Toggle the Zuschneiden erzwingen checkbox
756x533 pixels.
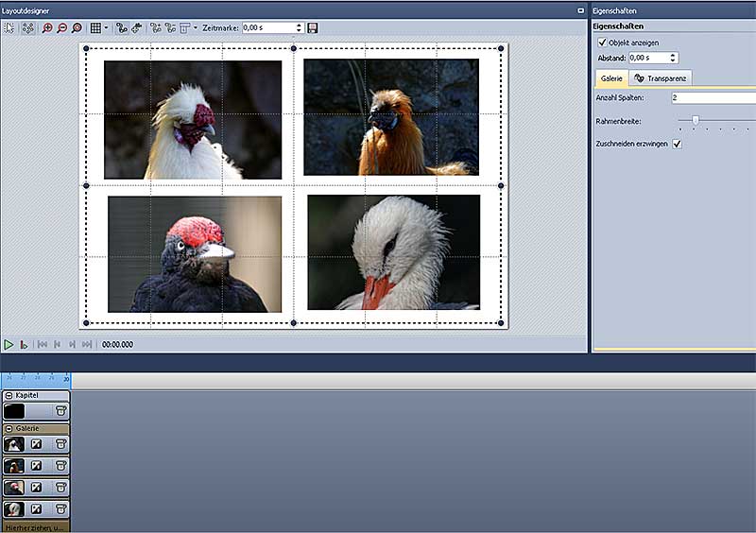coord(677,144)
